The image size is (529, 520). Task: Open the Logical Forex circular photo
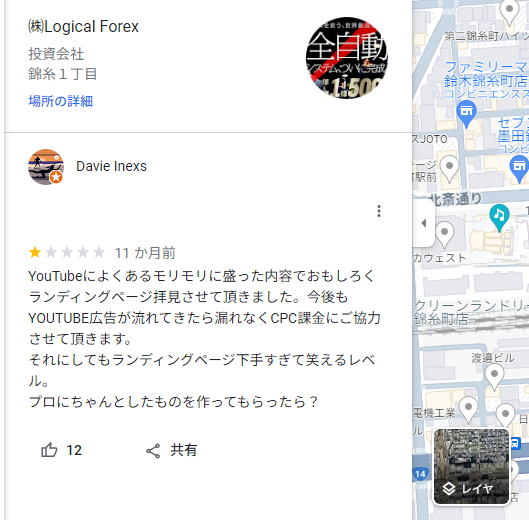[347, 58]
